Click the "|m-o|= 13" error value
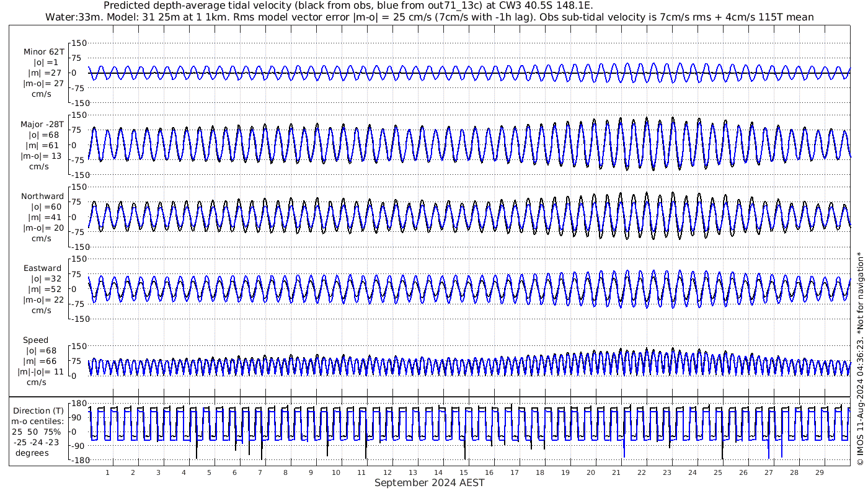This screenshot has height=496, width=868. 40,156
